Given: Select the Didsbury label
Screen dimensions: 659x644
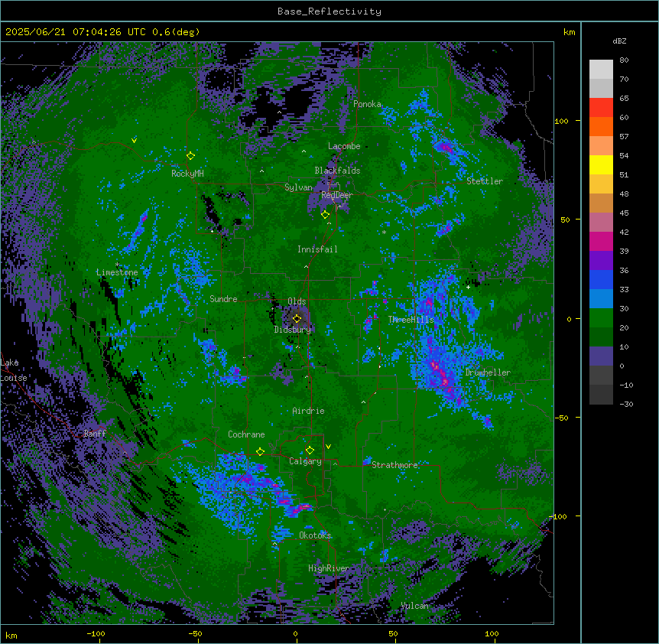Looking at the screenshot, I should point(293,330).
